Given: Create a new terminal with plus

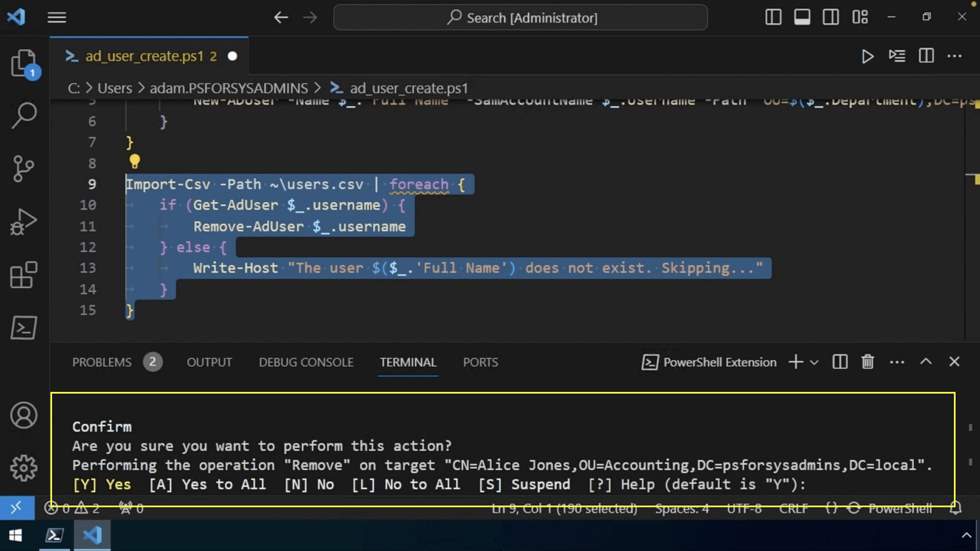Looking at the screenshot, I should click(x=795, y=362).
